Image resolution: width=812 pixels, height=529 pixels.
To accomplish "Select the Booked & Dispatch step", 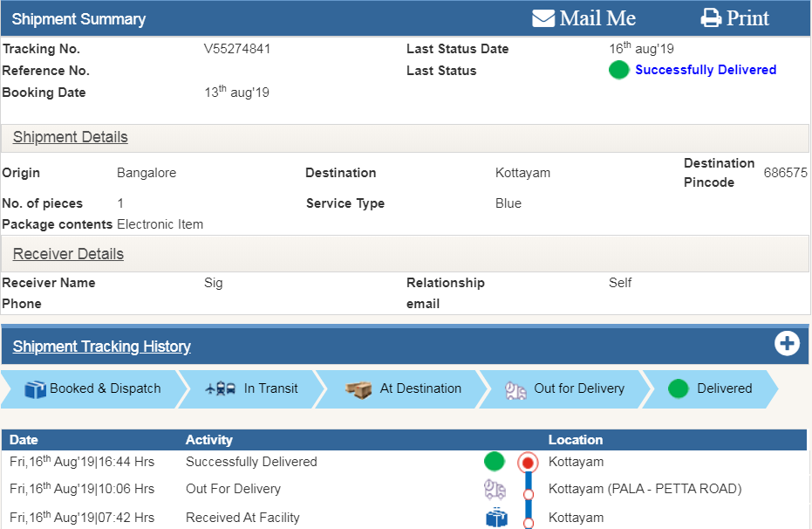I will click(94, 388).
